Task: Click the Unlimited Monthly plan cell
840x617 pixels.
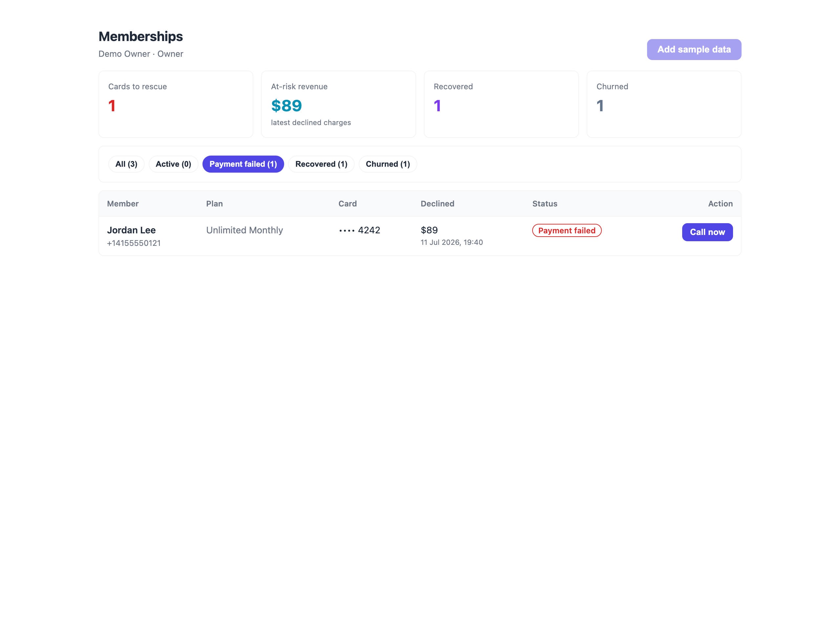Action: point(244,230)
